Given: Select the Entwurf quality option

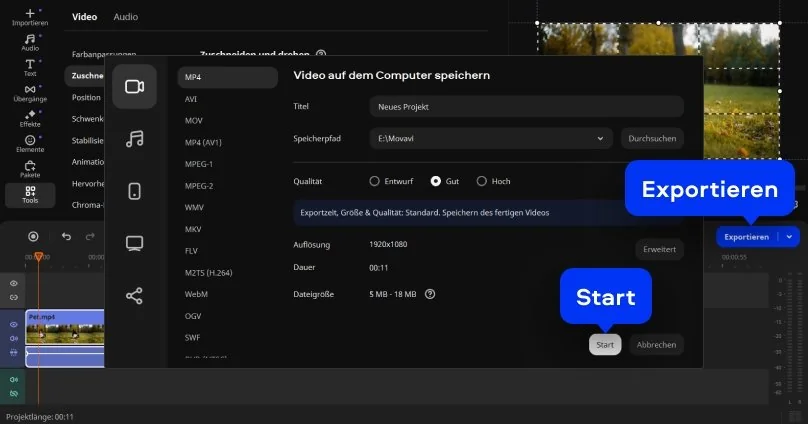Looking at the screenshot, I should pyautogui.click(x=375, y=181).
